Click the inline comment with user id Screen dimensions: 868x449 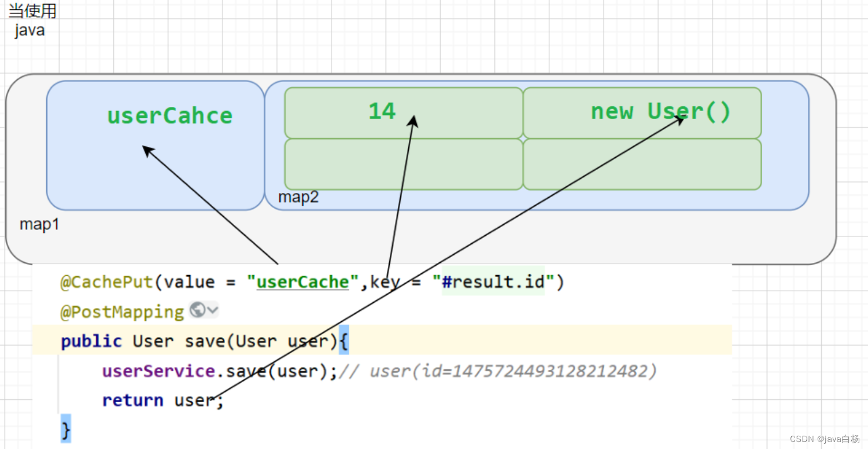[497, 370]
